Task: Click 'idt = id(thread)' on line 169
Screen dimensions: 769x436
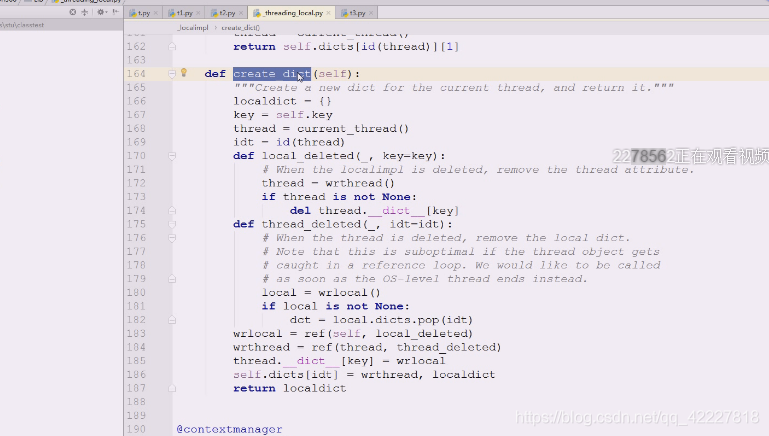Action: (289, 142)
